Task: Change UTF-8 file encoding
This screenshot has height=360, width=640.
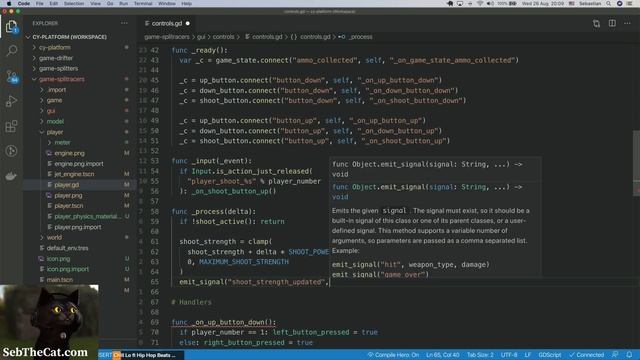Action: (509, 355)
